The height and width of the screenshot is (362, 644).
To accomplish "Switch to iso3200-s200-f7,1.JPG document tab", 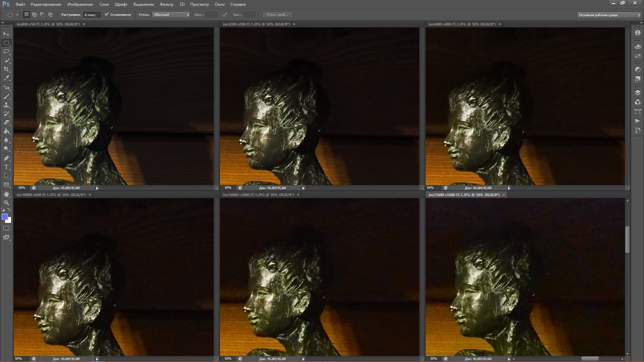I will click(257, 24).
